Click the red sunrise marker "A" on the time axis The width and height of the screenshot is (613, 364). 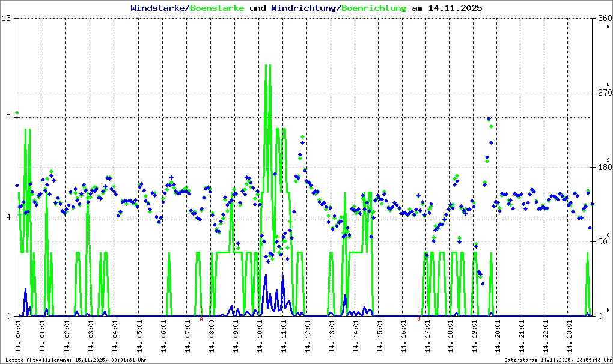coord(201,319)
